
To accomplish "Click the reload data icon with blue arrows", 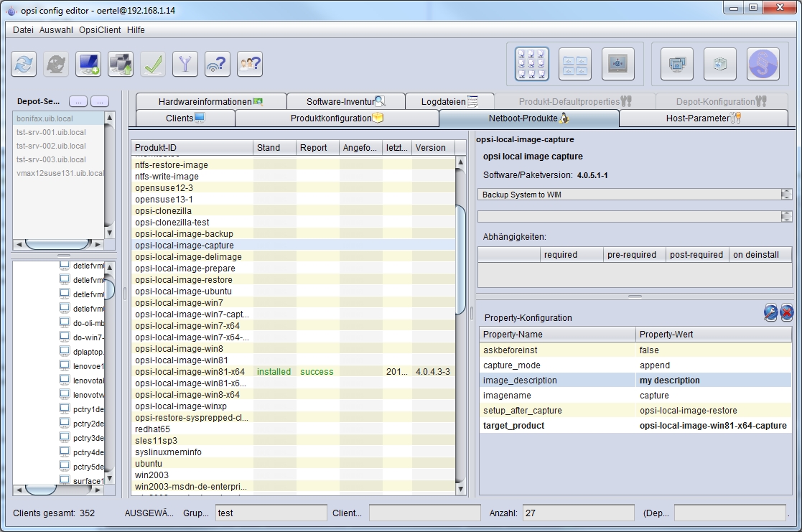I will 24,64.
